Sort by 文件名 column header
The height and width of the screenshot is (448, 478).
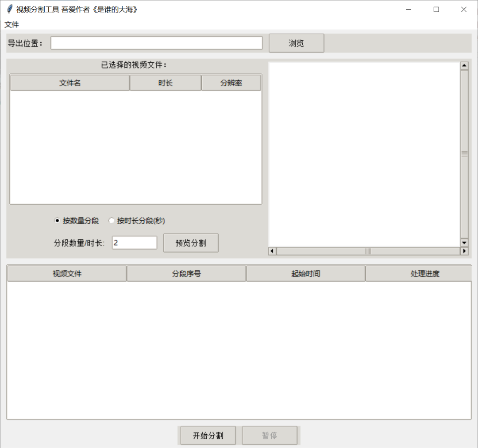70,83
